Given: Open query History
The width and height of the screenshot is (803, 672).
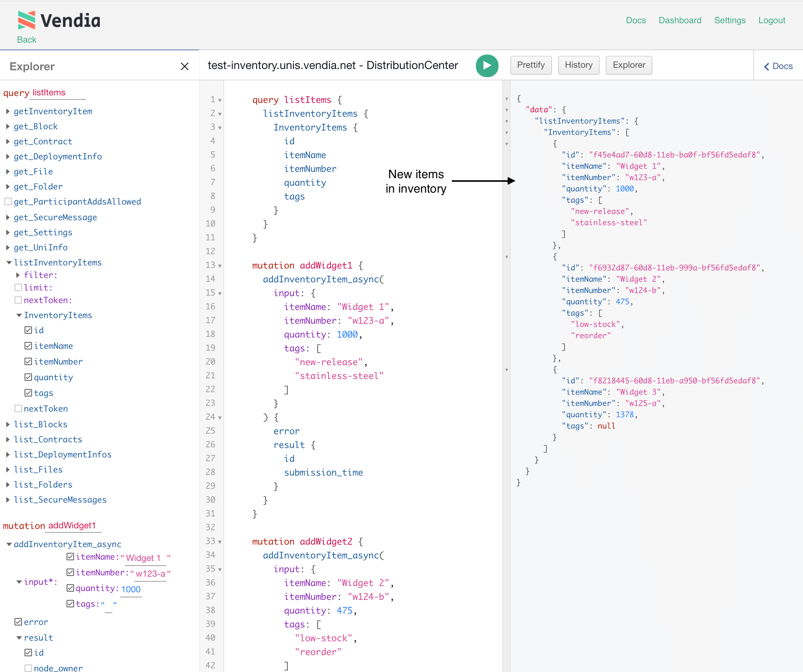Looking at the screenshot, I should coord(579,65).
